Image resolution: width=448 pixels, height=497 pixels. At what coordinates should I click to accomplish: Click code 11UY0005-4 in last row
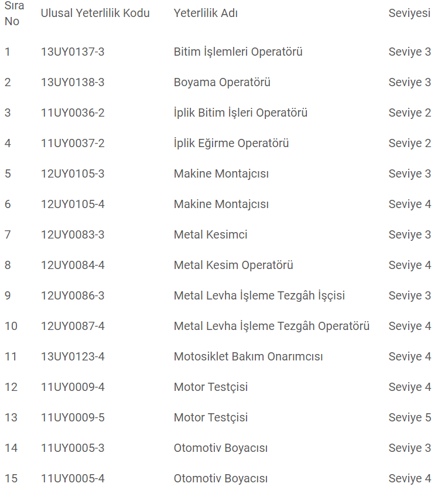tap(73, 478)
